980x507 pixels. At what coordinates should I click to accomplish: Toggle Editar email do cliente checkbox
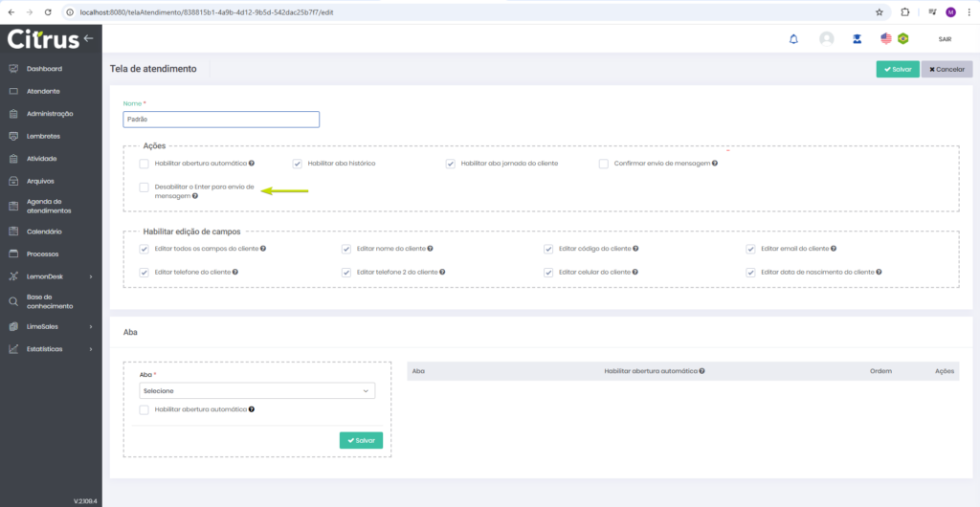tap(751, 249)
